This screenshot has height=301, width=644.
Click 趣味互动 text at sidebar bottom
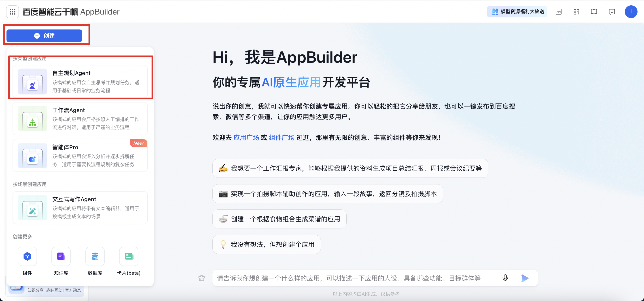54,290
